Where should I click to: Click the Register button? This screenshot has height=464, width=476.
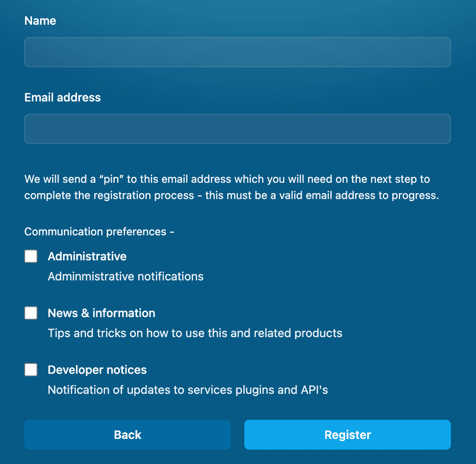tap(347, 434)
